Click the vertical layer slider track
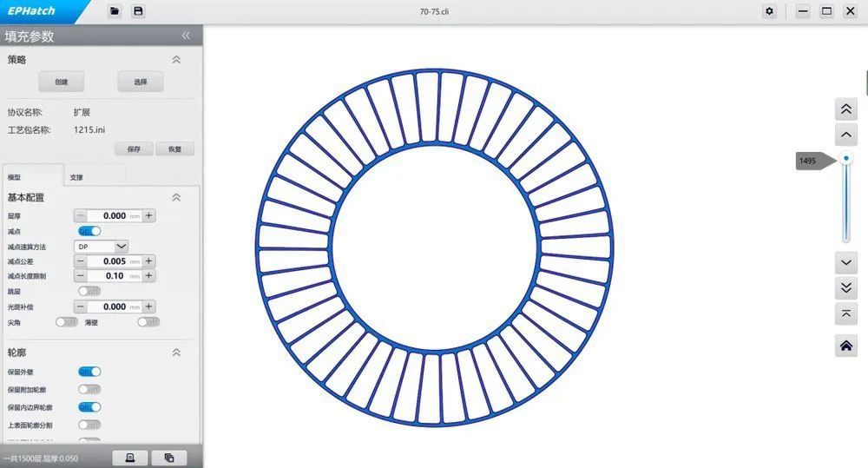This screenshot has width=868, height=468. (x=845, y=202)
